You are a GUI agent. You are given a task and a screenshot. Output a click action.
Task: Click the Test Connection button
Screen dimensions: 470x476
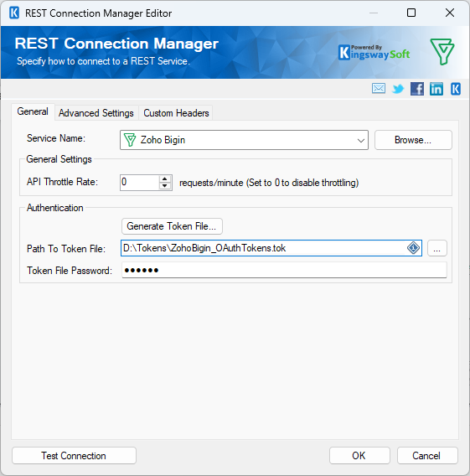[74, 455]
